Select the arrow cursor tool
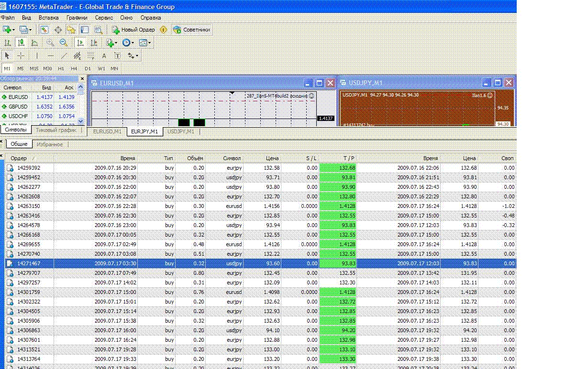This screenshot has height=369, width=588. [x=7, y=55]
